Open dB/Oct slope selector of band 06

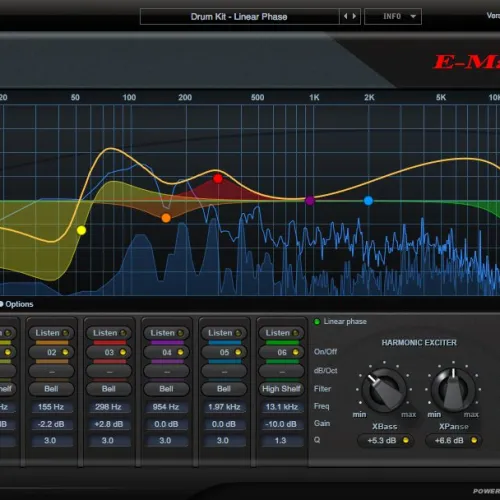click(x=281, y=371)
